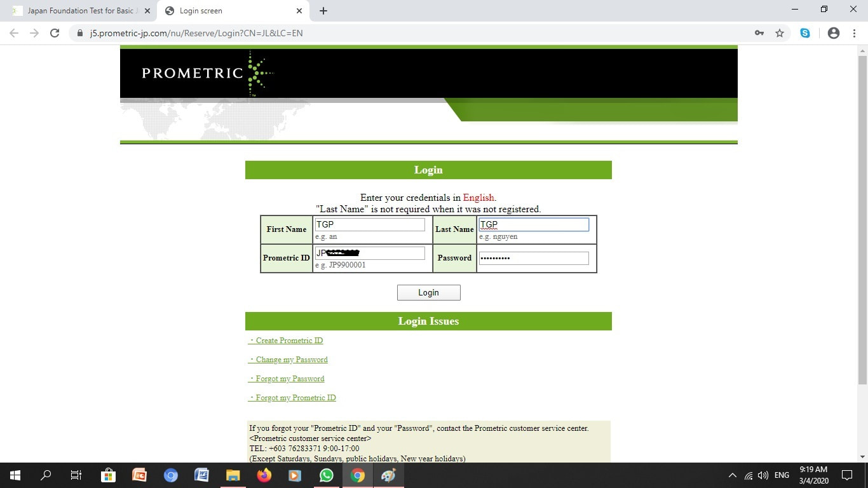
Task: Open the Create Prometric ID link
Action: point(286,341)
